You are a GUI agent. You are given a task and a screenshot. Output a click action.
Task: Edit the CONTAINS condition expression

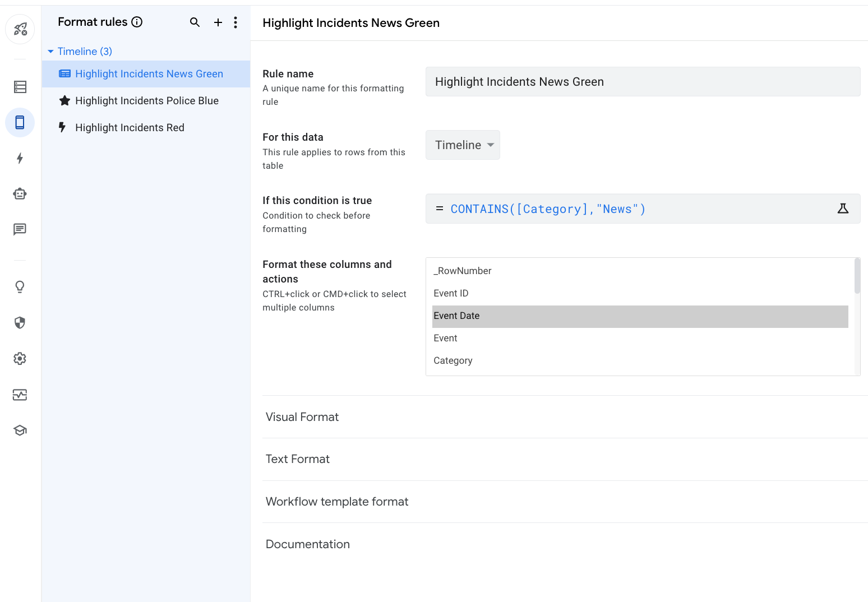tap(643, 209)
